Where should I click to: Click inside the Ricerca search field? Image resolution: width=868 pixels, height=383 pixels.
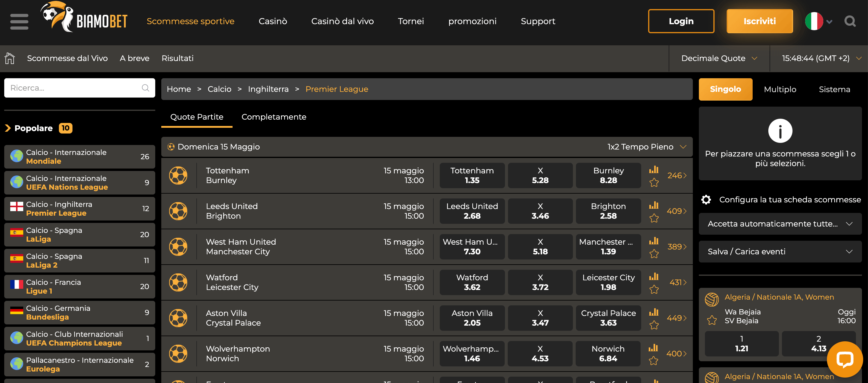click(x=67, y=88)
